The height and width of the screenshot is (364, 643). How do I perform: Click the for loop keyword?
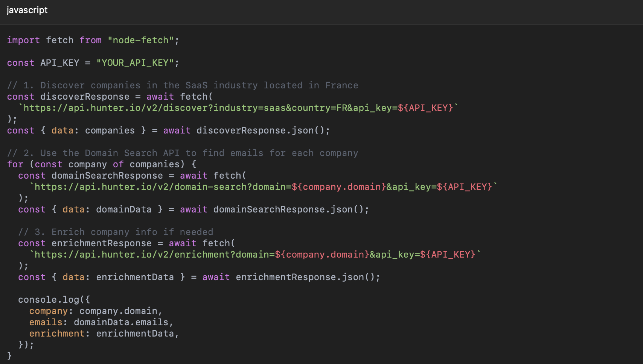[x=15, y=164]
